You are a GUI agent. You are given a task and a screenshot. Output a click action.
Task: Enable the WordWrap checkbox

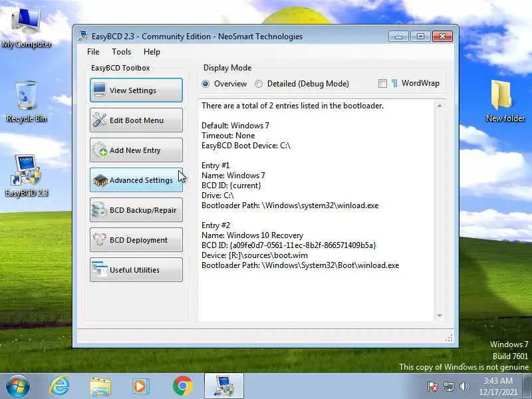pyautogui.click(x=382, y=83)
